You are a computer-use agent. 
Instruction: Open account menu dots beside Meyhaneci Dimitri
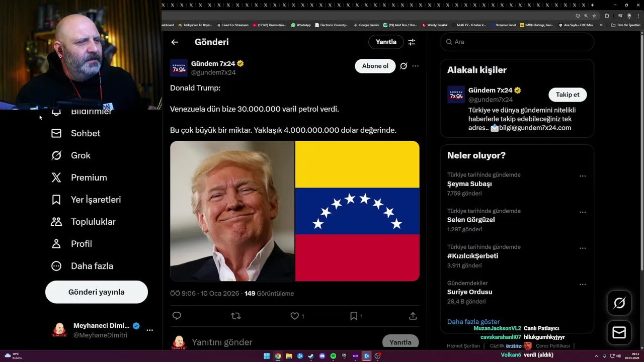[x=149, y=330]
